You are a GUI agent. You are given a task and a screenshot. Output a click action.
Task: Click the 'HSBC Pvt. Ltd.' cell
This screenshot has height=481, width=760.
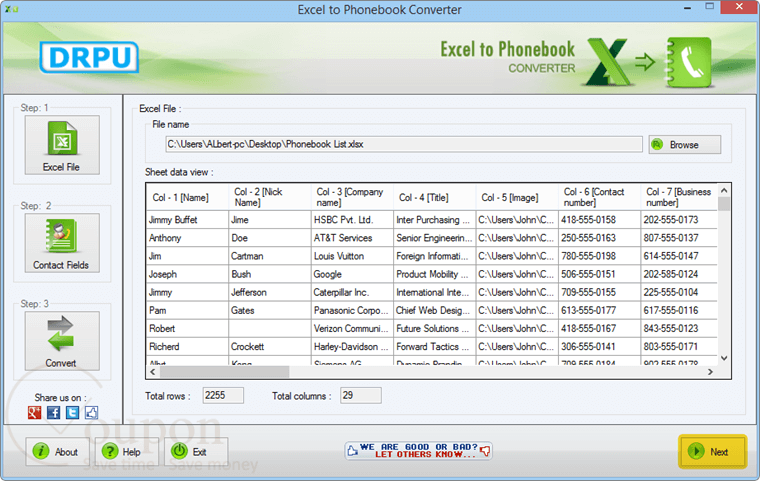[352, 220]
